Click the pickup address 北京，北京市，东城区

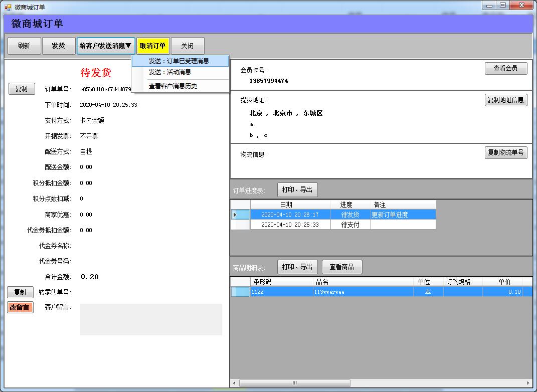tap(286, 113)
